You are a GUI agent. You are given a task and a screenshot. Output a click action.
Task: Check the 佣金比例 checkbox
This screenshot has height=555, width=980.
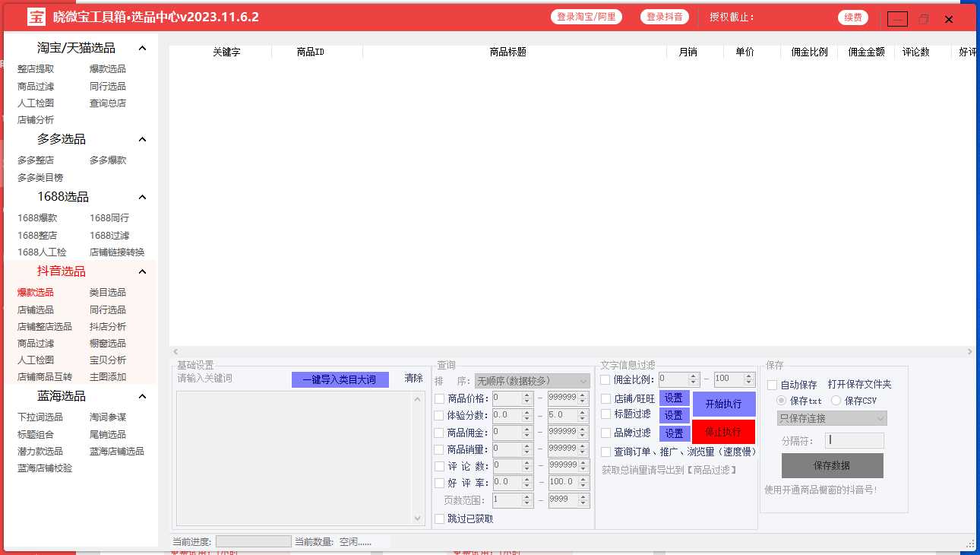[605, 379]
